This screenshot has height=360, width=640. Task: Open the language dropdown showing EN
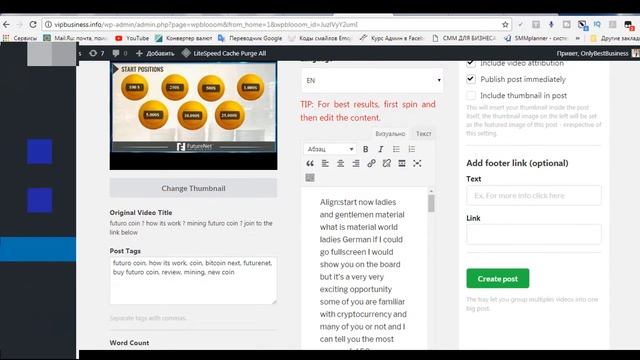pos(372,80)
